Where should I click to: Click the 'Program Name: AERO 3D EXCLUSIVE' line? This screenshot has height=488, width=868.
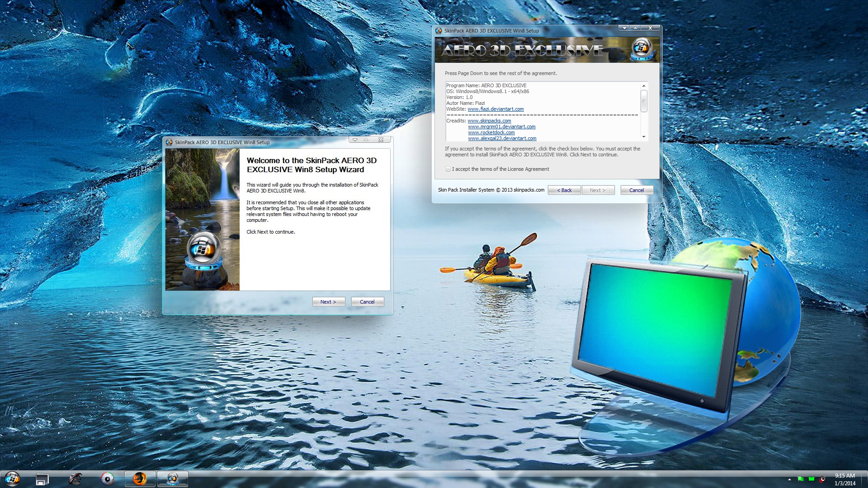click(486, 85)
